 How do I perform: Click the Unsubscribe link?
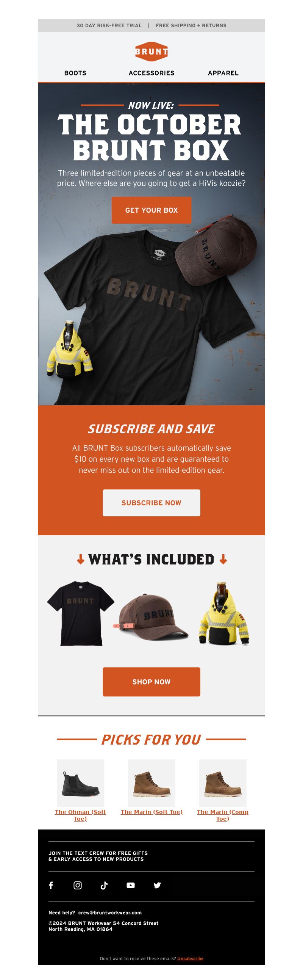click(190, 958)
